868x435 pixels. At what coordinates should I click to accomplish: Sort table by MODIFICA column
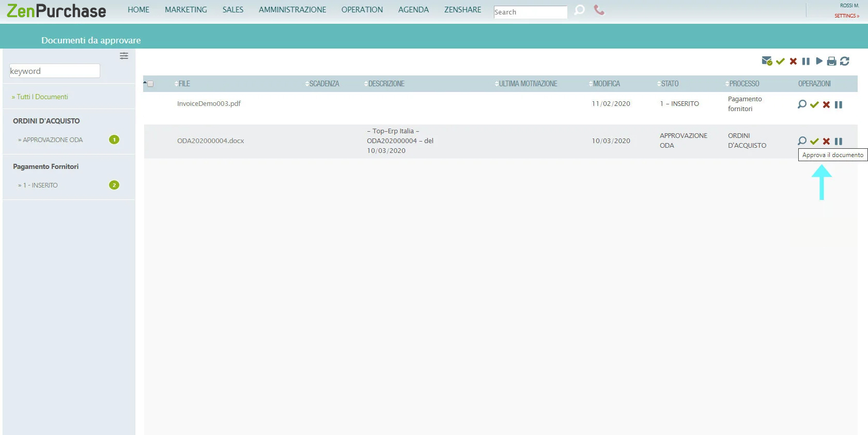[604, 84]
